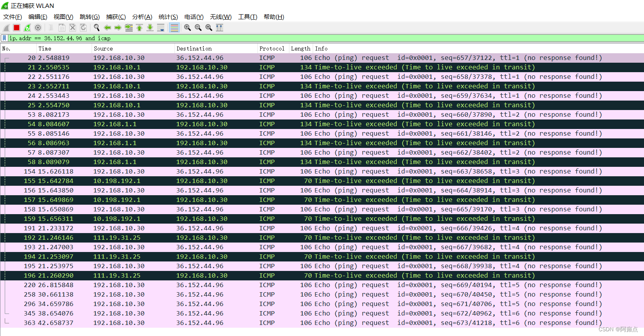Click Go to specified packet icon

point(129,28)
